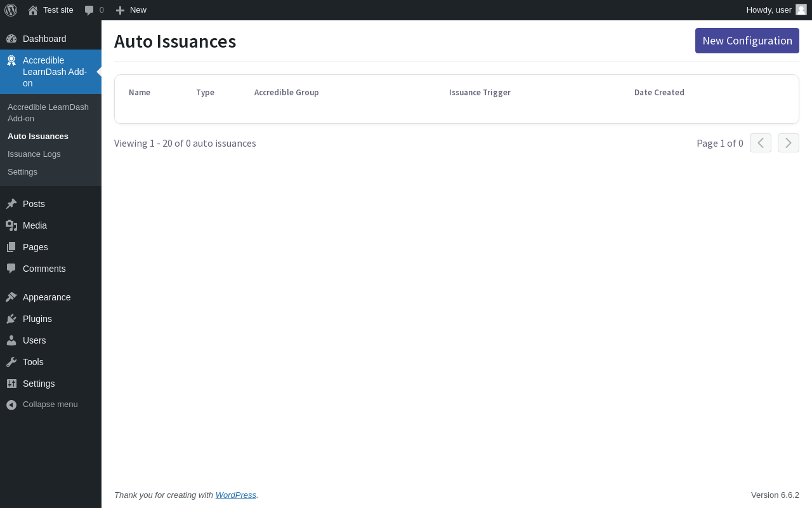The image size is (812, 508).
Task: Open the Dashboard menu
Action: coord(51,39)
